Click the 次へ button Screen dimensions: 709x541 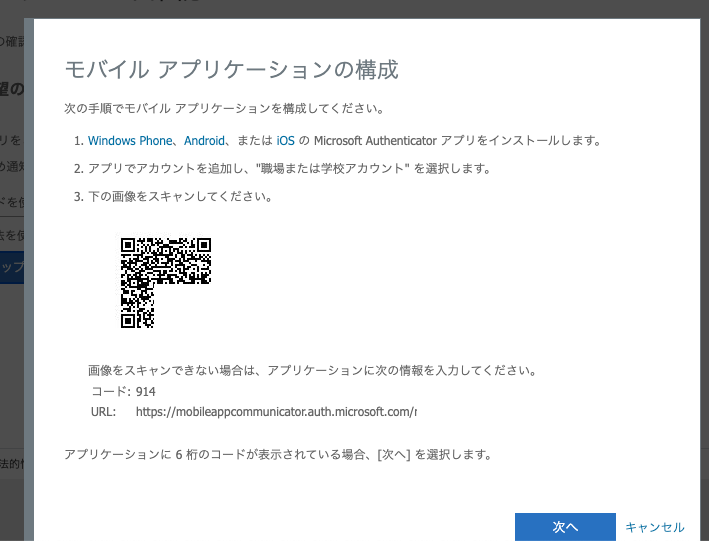pos(565,527)
